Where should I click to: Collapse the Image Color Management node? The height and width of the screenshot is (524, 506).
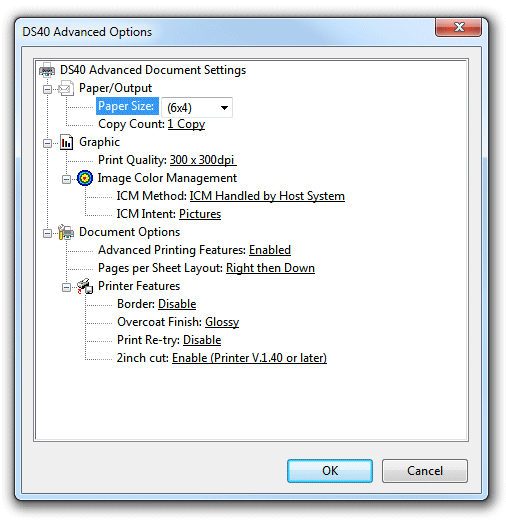[67, 179]
